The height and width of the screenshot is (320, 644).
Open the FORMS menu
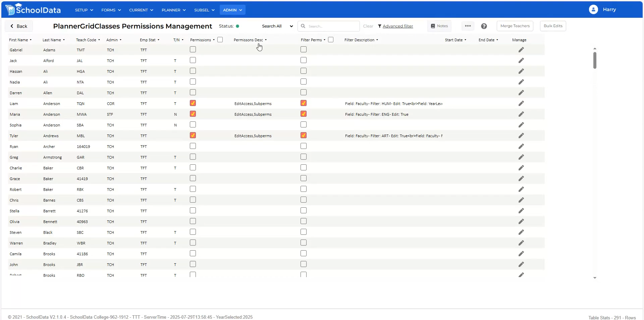(111, 10)
